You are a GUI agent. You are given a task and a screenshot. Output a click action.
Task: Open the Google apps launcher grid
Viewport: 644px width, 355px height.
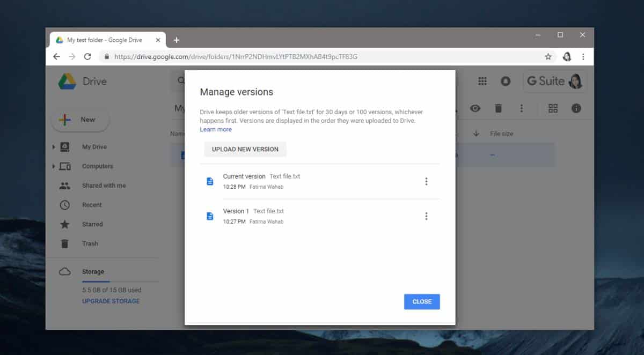482,81
